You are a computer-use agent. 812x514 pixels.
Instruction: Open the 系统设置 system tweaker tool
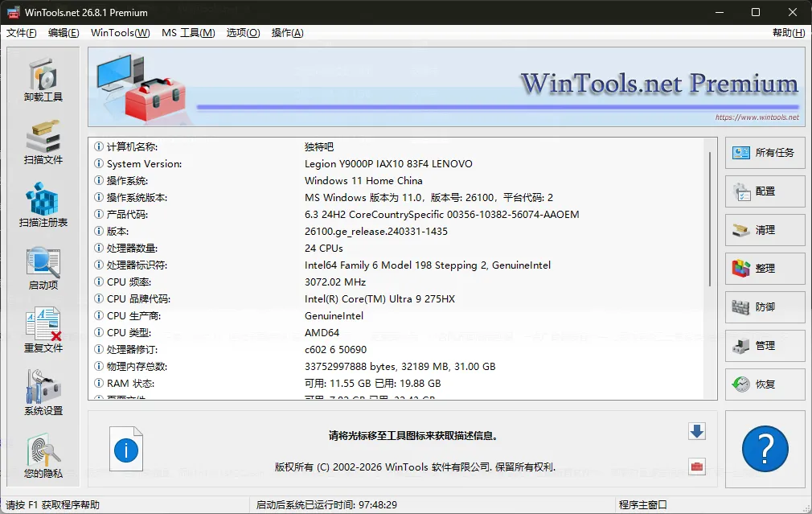(43, 393)
